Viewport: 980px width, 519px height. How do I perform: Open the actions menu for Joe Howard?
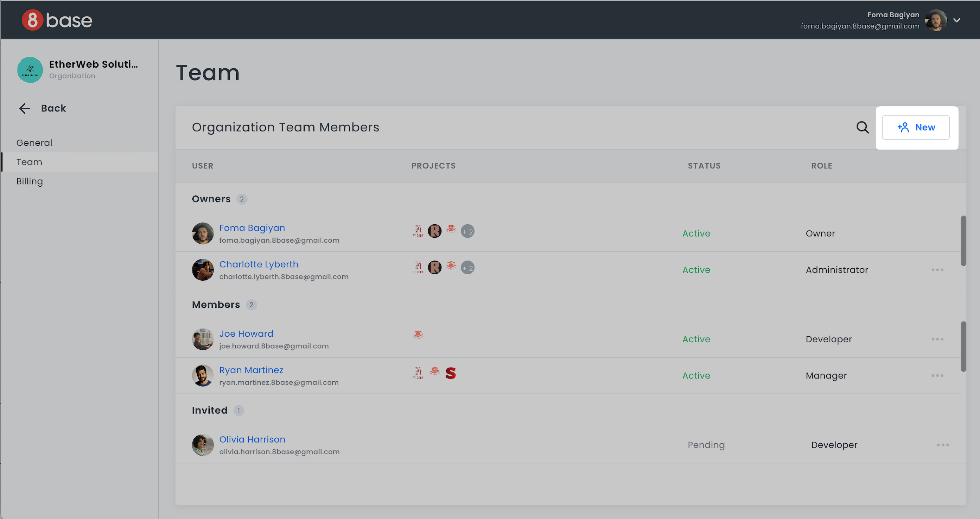click(x=937, y=339)
